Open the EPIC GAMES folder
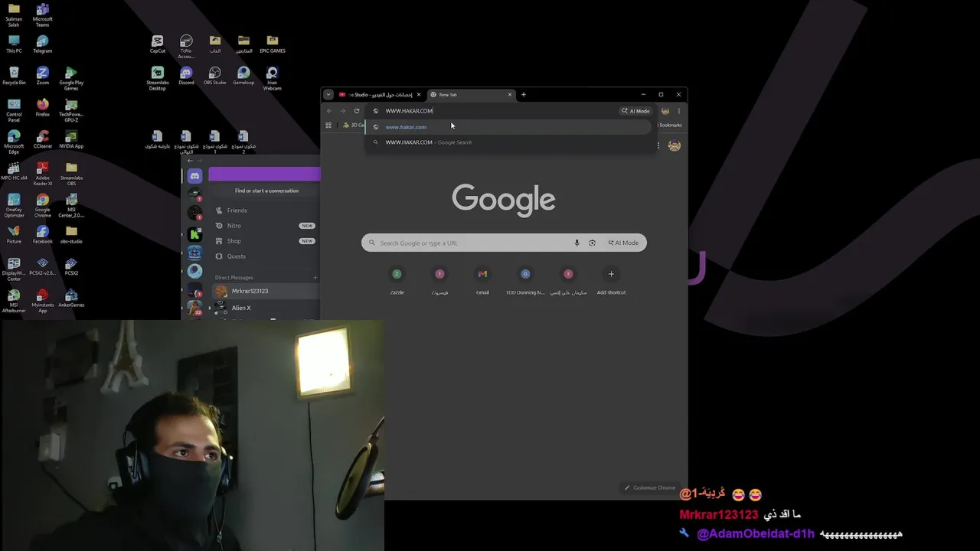The width and height of the screenshot is (980, 551). click(272, 44)
